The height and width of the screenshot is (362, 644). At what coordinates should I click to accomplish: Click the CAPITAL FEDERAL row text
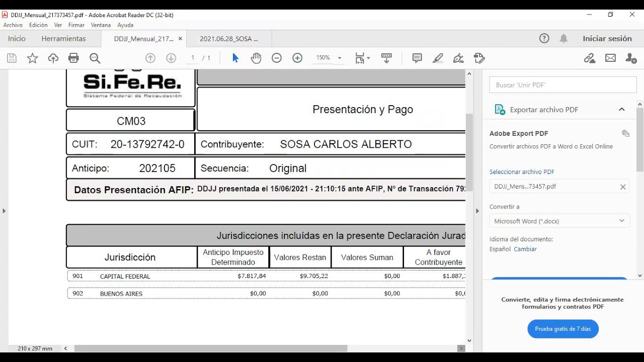tap(125, 277)
